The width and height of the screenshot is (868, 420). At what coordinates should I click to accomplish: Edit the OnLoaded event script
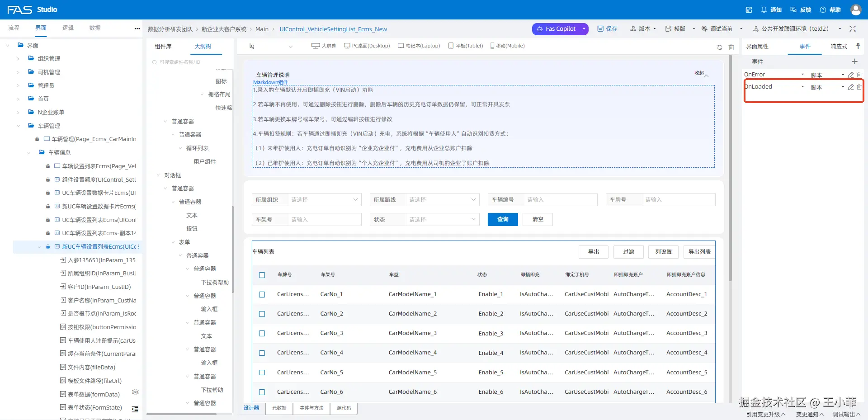point(851,87)
